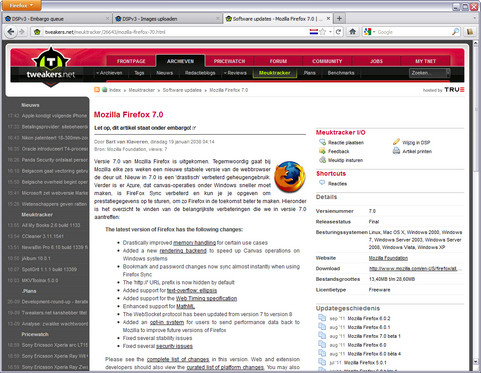The image size is (481, 373).
Task: Open the list all tabs arrow
Action: [x=475, y=19]
